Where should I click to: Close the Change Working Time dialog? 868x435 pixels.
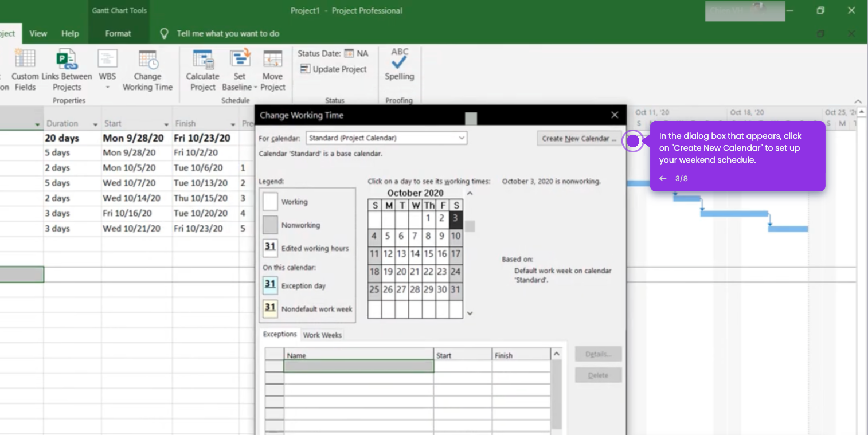615,115
